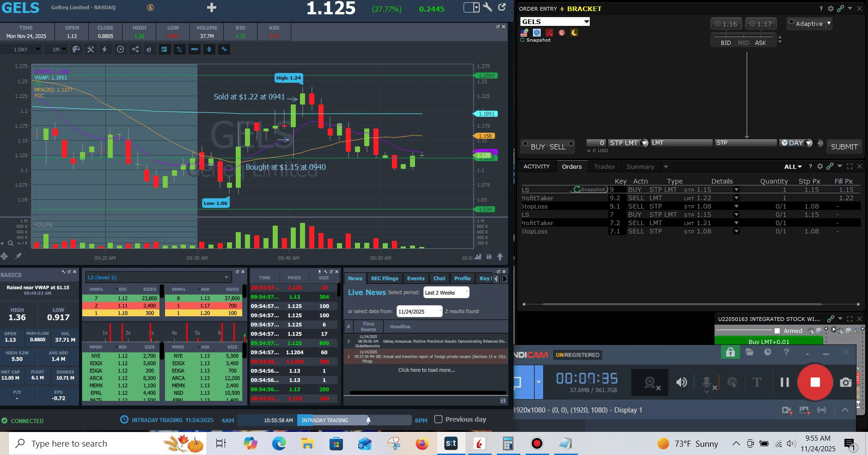This screenshot has height=455, width=868.
Task: Adjust the BID MID ASK price slider
Action: (x=744, y=39)
